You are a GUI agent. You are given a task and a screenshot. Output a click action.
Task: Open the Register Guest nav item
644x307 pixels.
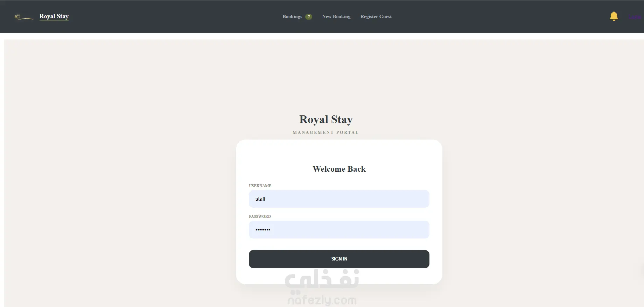(x=376, y=16)
